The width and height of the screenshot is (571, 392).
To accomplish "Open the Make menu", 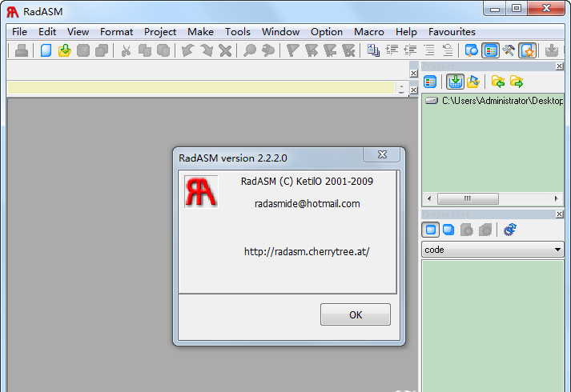I will (201, 32).
